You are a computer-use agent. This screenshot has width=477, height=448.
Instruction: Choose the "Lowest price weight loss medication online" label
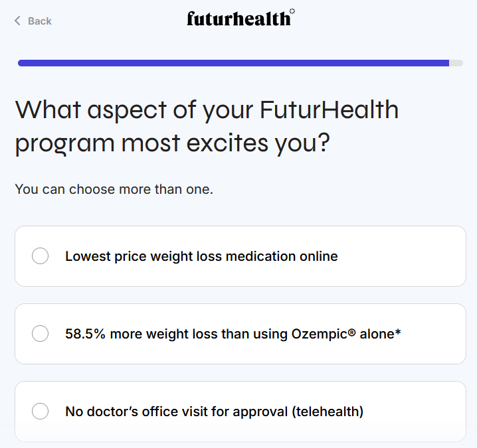[x=201, y=256]
